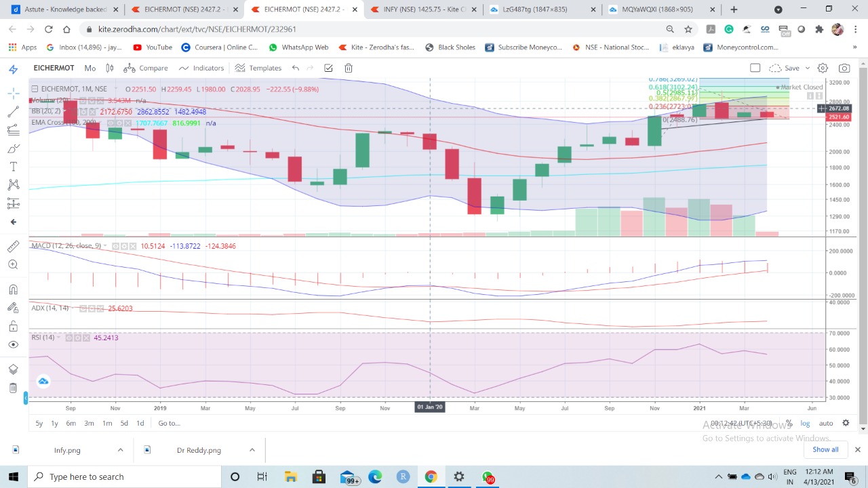
Task: Open the Go to... date picker
Action: 170,423
